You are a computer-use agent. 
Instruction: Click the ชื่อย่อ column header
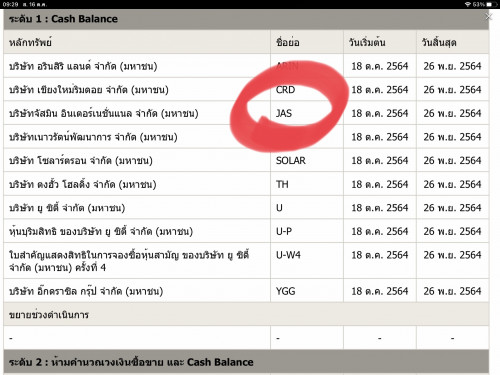288,42
